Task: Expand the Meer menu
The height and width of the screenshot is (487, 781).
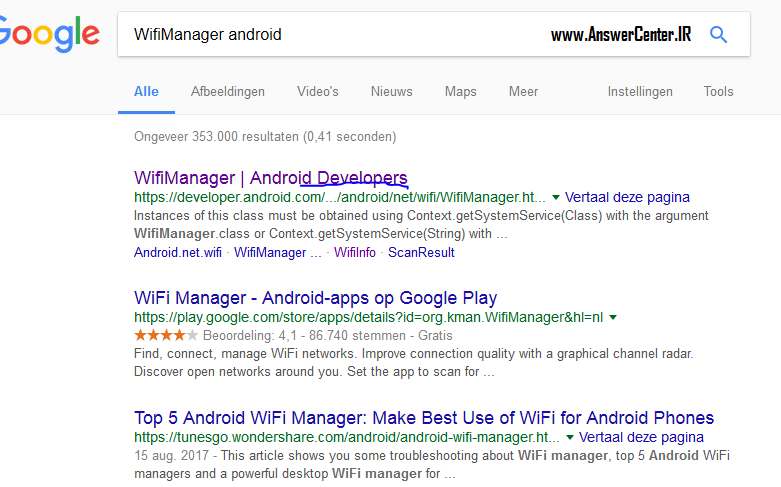Action: 523,91
